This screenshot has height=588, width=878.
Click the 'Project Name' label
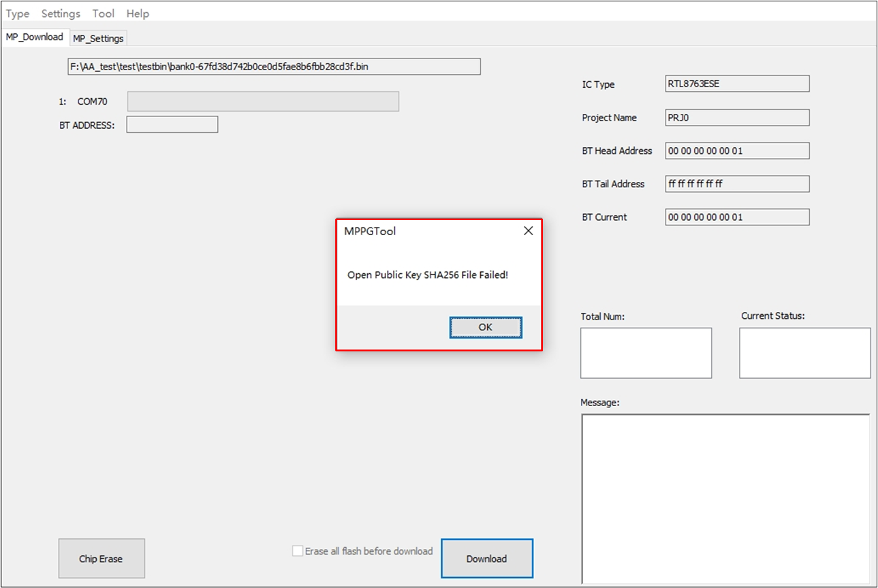click(x=610, y=118)
